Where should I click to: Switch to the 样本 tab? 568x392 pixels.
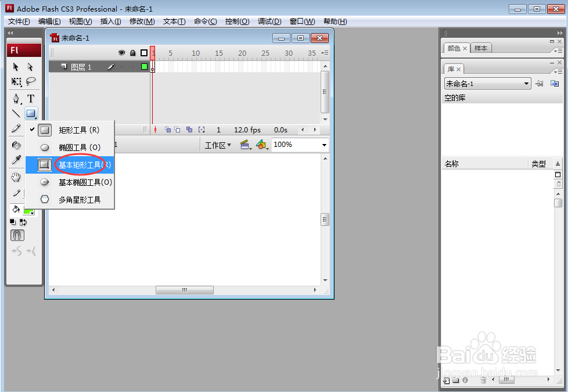[x=481, y=48]
